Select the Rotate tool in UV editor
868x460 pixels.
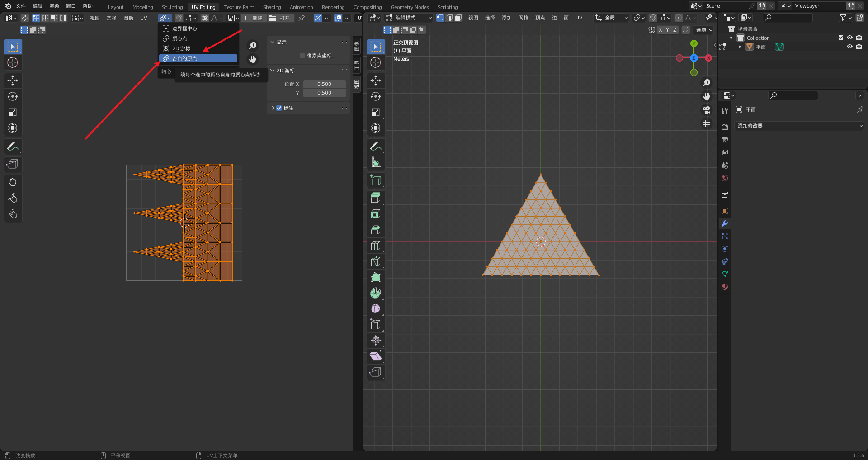click(13, 96)
